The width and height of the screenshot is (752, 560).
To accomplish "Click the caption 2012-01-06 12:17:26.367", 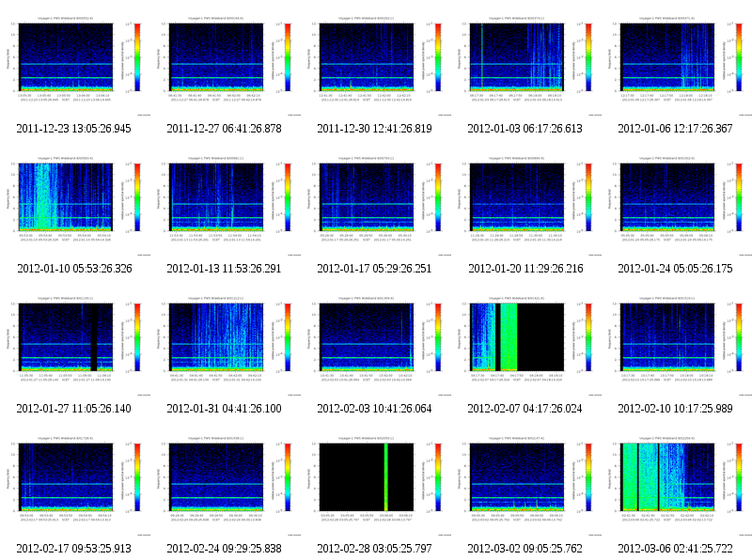I will coord(675,129).
